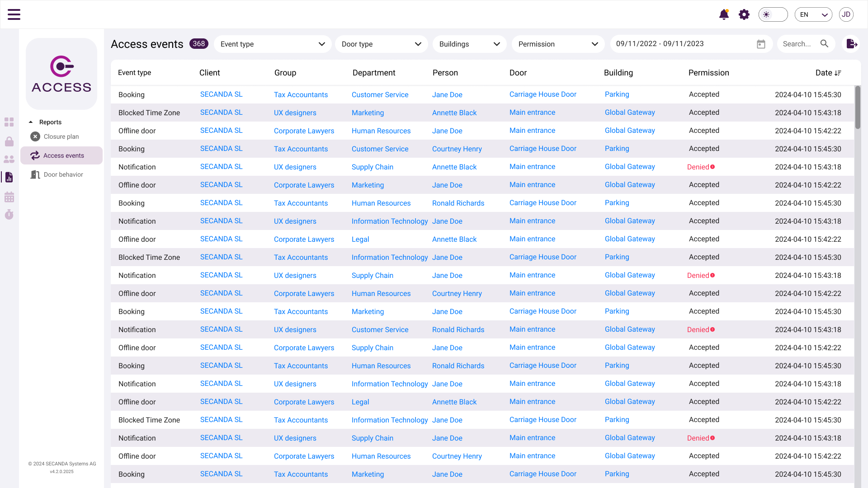
Task: Select Closure plan menu item
Action: click(61, 136)
